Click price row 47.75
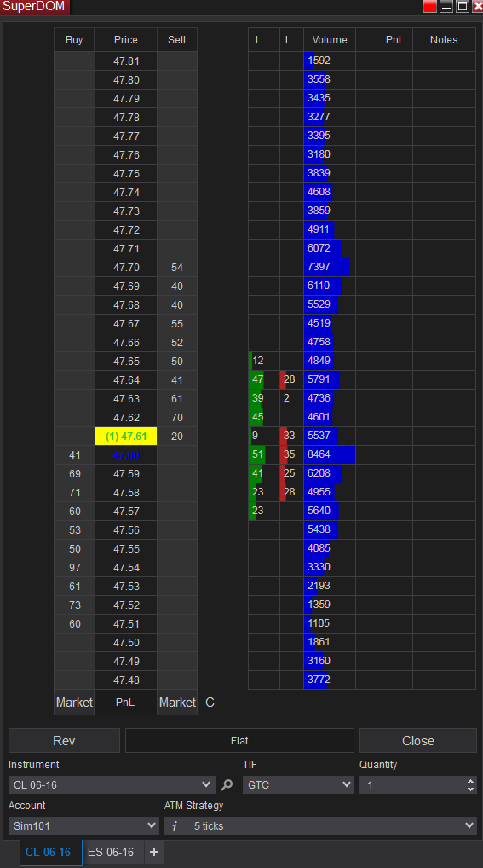The image size is (483, 868). click(126, 173)
